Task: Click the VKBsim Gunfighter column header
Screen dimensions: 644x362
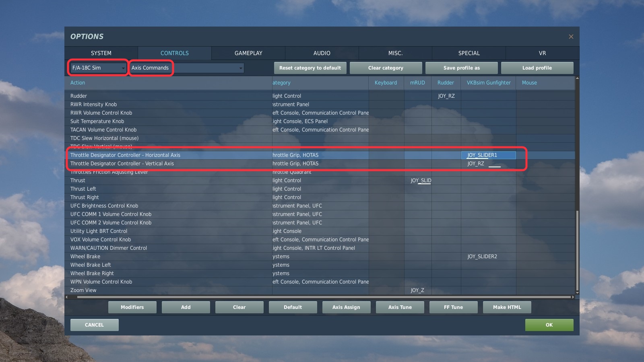Action: (x=489, y=83)
